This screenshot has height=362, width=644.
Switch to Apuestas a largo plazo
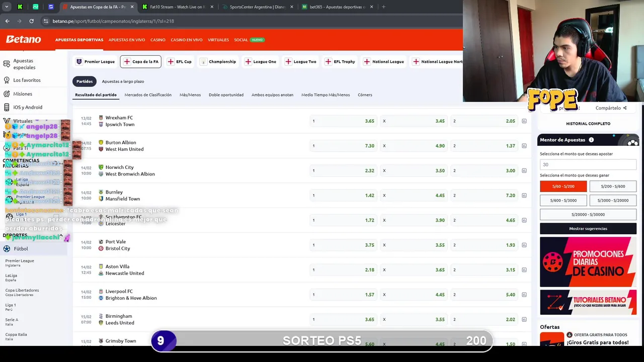[123, 81]
